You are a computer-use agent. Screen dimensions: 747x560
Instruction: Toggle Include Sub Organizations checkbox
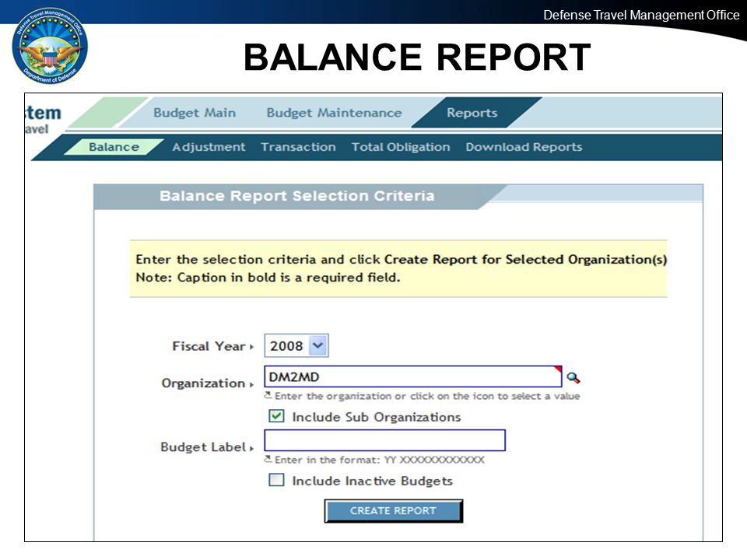pos(276,416)
